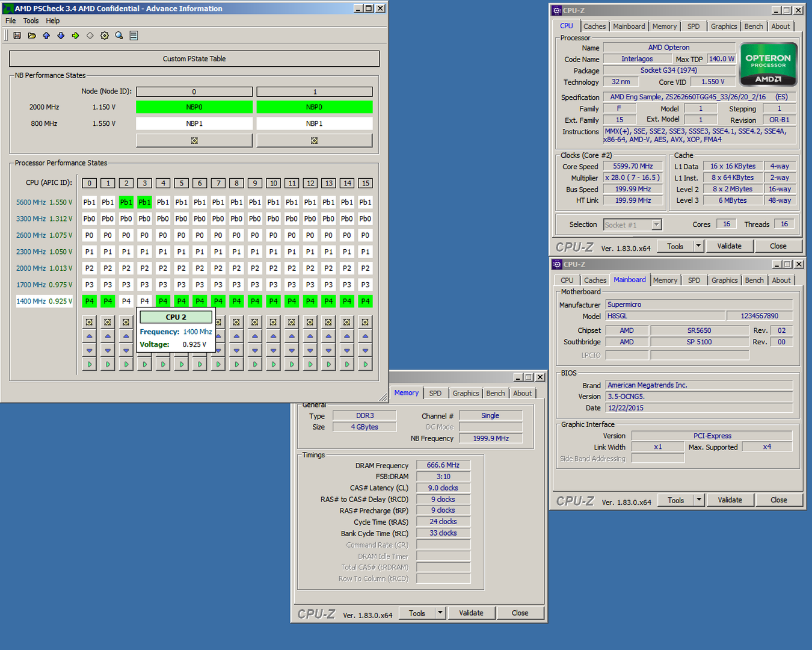Select Pb0 state for CPU 15

point(365,218)
